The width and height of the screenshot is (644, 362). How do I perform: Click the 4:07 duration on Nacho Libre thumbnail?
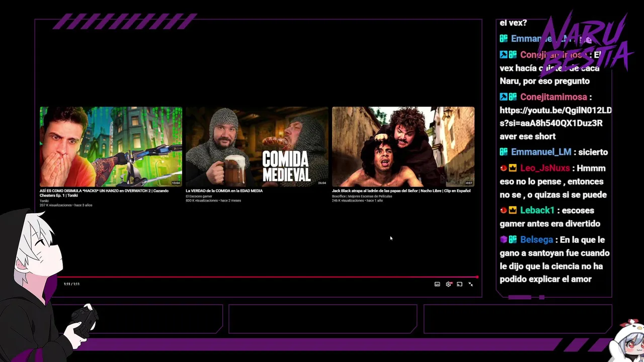tap(468, 183)
